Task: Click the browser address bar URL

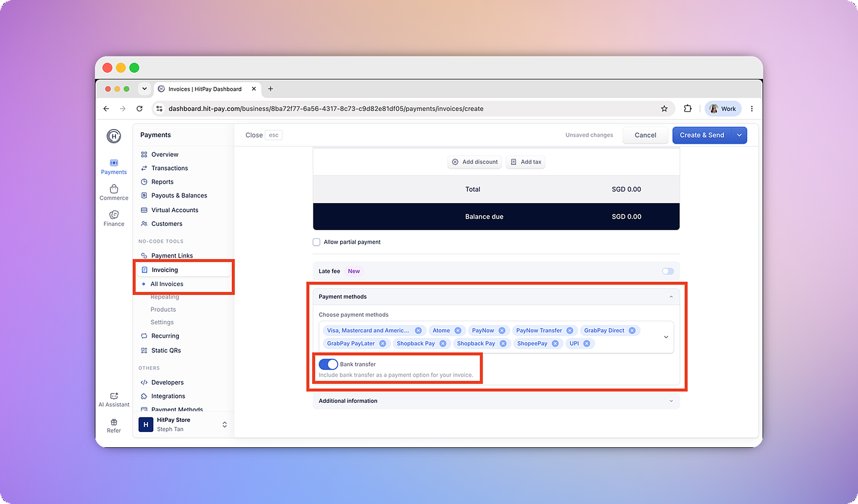Action: [326, 109]
